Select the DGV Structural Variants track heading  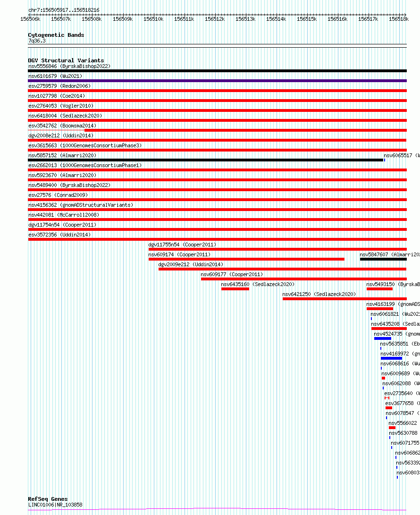66,60
